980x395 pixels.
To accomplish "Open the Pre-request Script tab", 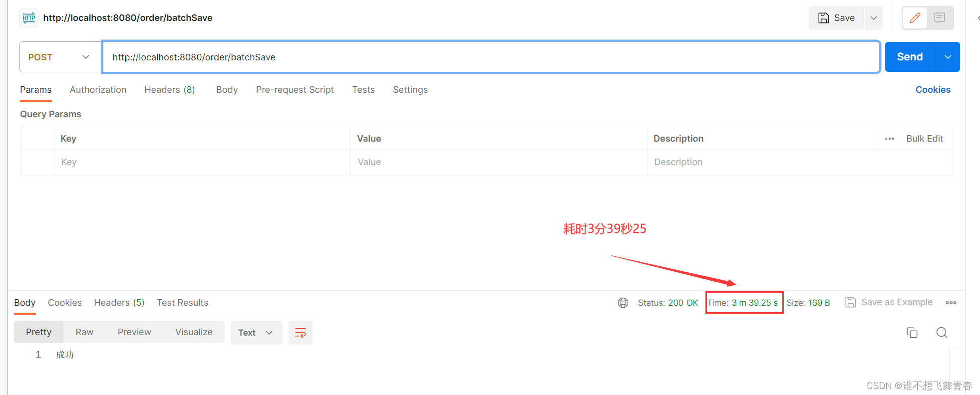I will (x=295, y=90).
